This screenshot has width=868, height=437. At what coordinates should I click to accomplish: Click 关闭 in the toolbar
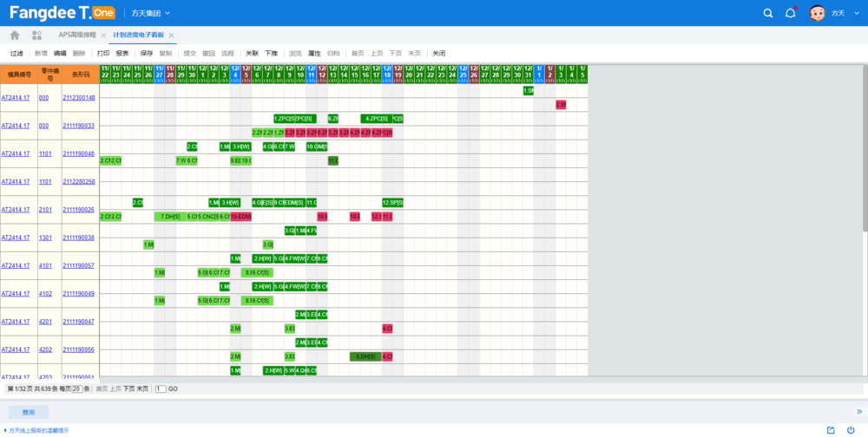439,54
